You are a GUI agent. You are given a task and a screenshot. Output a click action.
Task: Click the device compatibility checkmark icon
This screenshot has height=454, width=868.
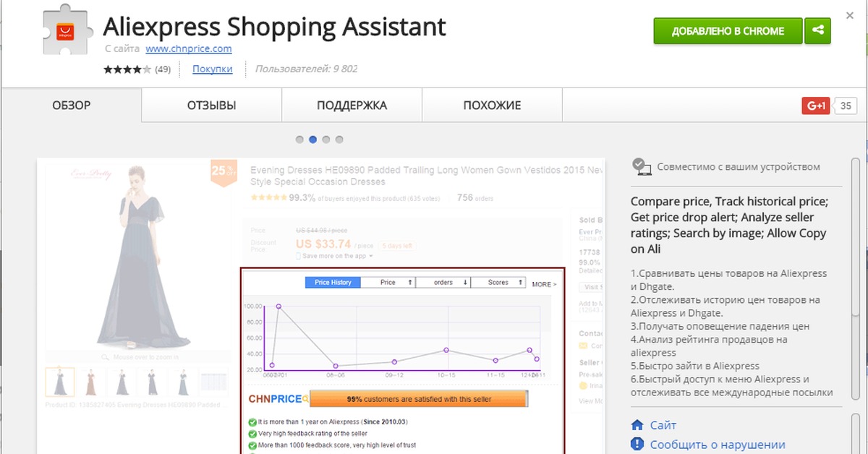click(640, 166)
